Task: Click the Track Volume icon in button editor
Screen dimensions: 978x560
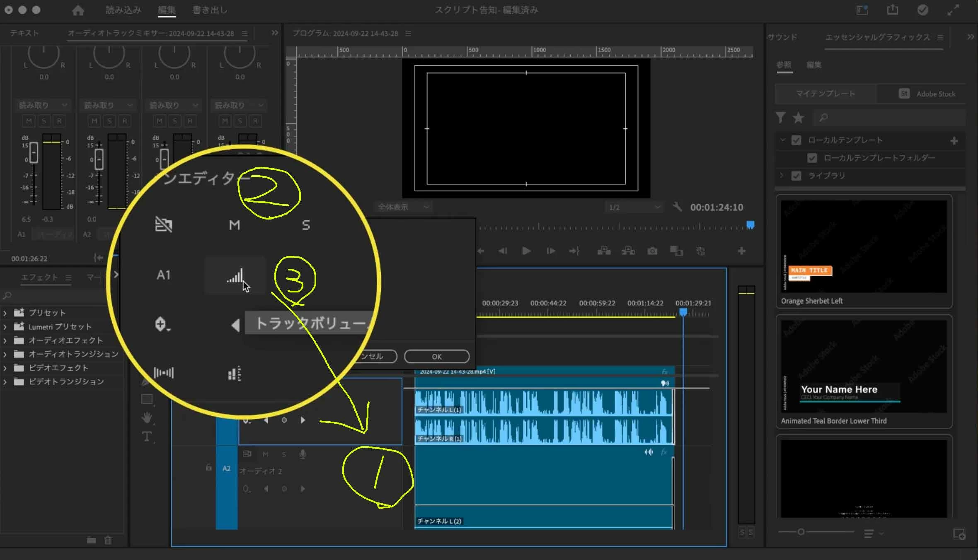Action: (x=235, y=275)
